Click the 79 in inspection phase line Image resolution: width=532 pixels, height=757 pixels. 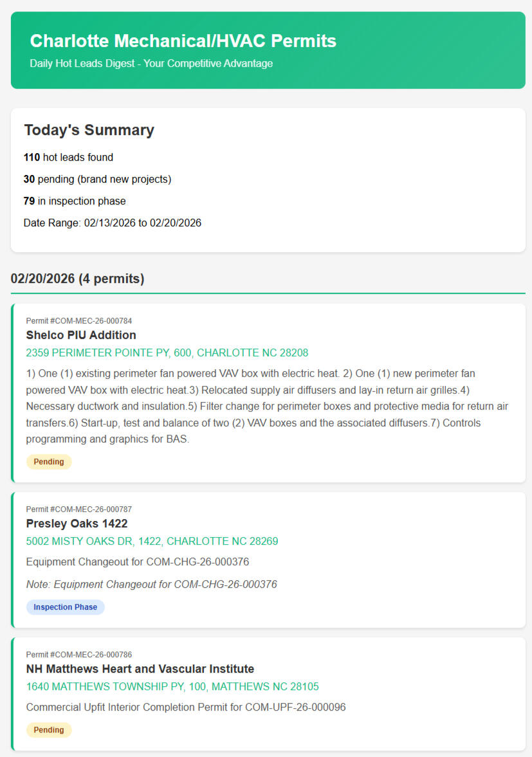[x=75, y=201]
